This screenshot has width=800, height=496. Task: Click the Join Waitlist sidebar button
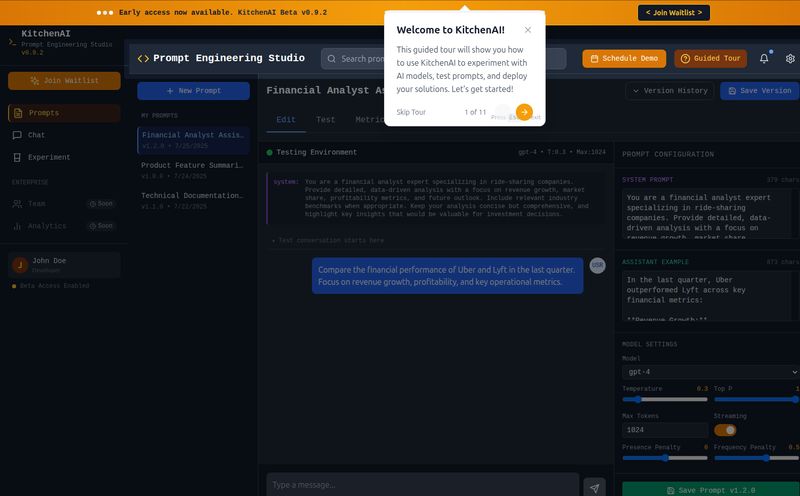tap(64, 81)
